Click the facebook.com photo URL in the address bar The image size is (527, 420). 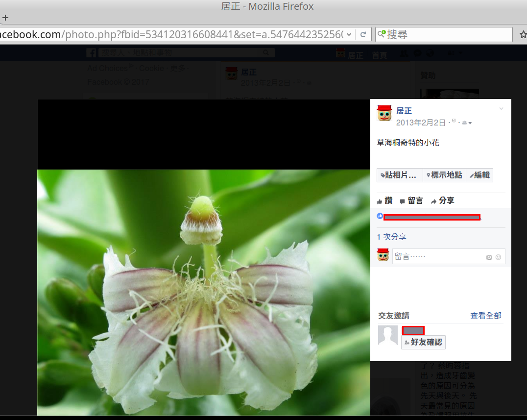[171, 34]
